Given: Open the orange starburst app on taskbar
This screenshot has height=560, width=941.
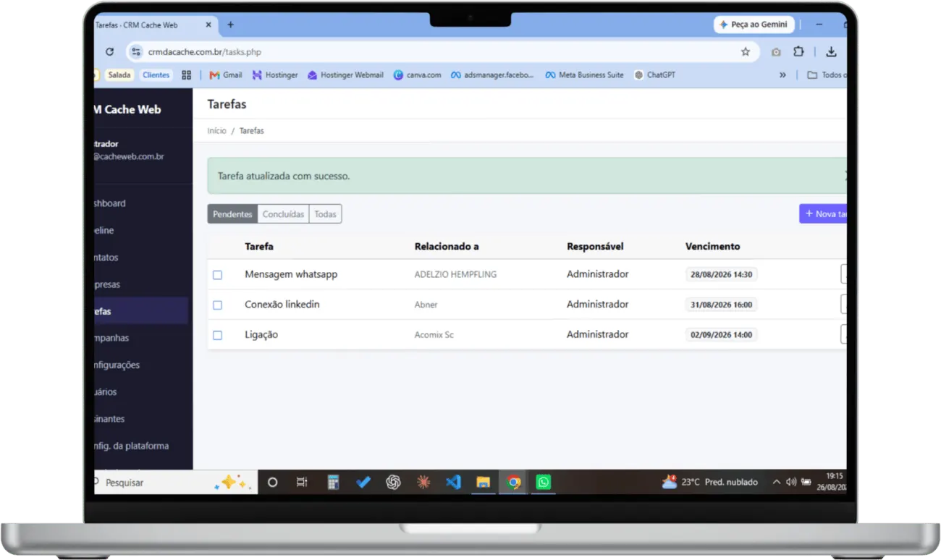Looking at the screenshot, I should [423, 482].
